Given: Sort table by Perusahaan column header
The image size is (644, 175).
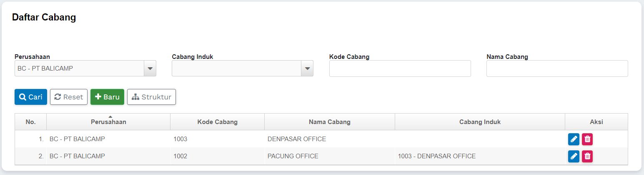Looking at the screenshot, I should [108, 122].
